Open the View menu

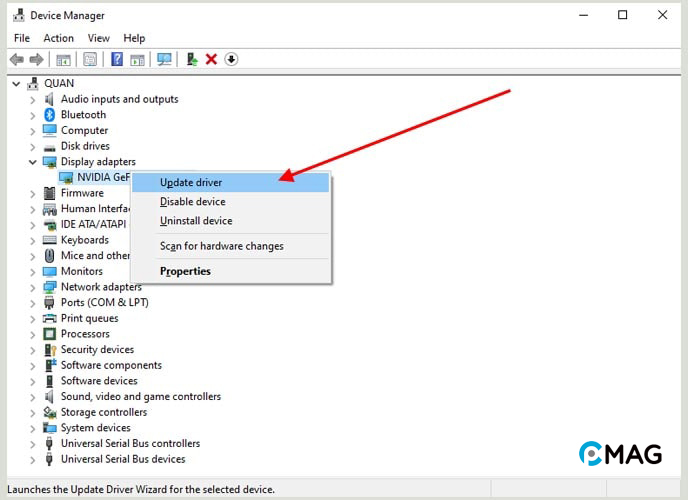[98, 38]
